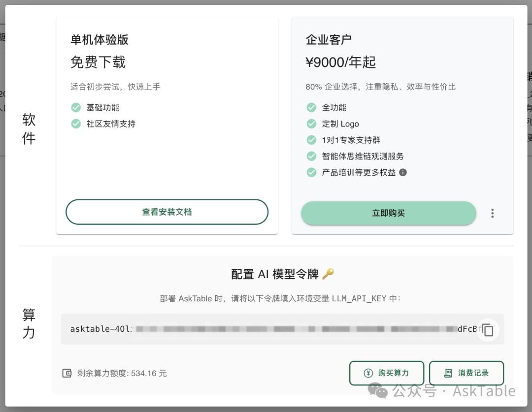Open 查看安装文档 installation docs

pyautogui.click(x=167, y=212)
